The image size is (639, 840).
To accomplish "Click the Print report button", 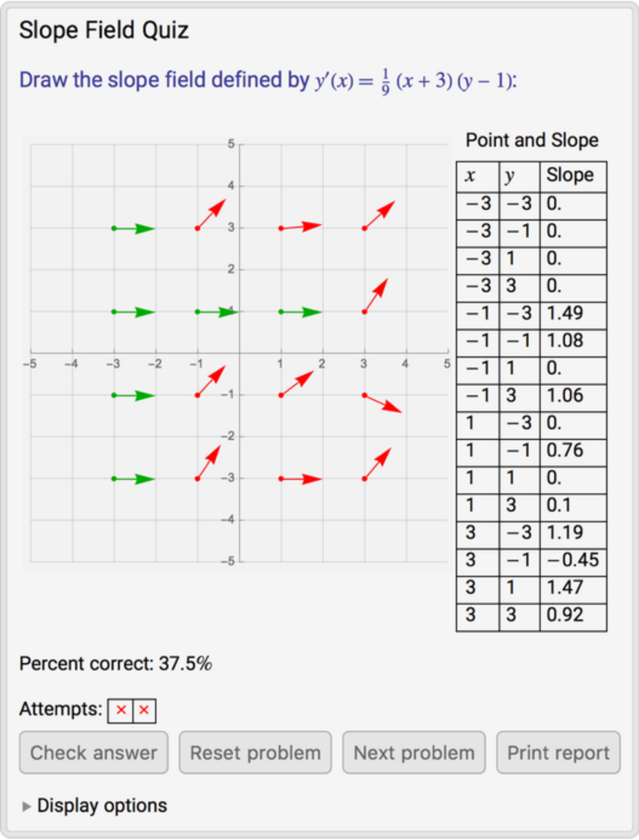I will pos(558,753).
